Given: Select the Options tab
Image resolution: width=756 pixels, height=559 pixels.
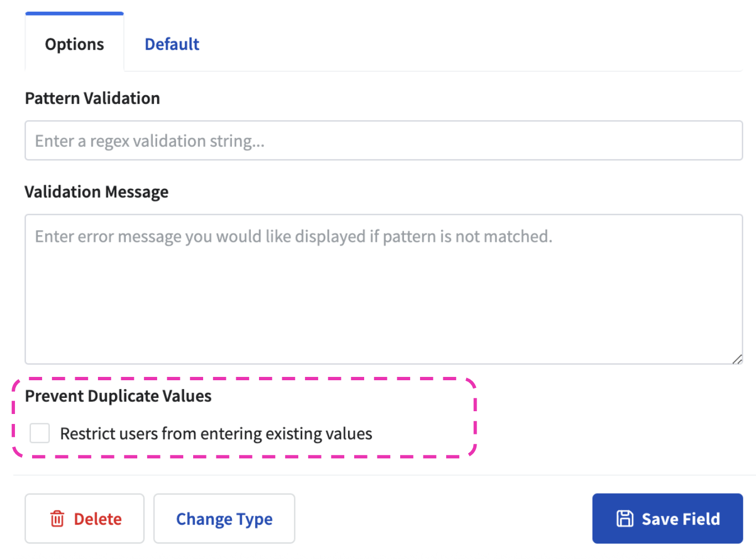Looking at the screenshot, I should coord(74,44).
